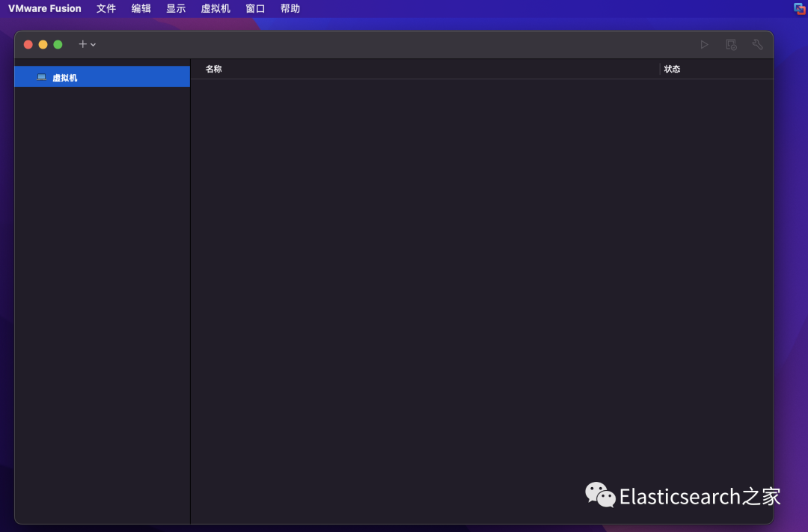This screenshot has width=808, height=532.
Task: Minimize the library window with yellow button
Action: pyautogui.click(x=43, y=45)
